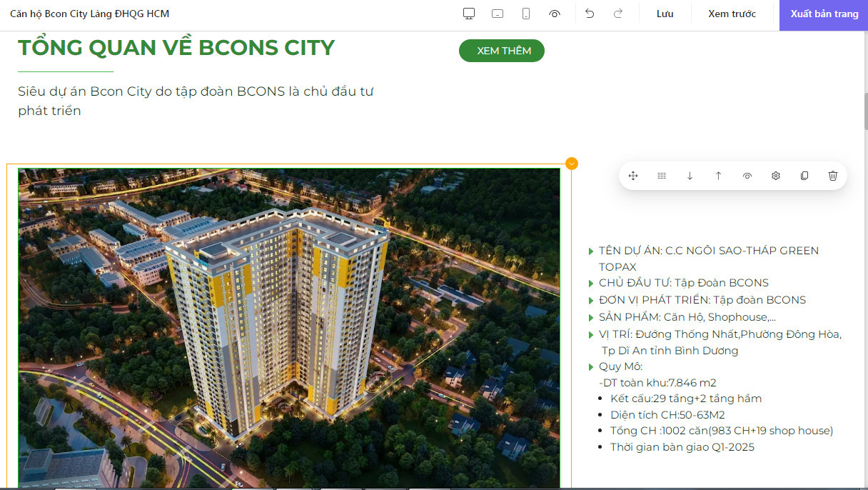Click the move handle in section toolbar
Image resolution: width=868 pixels, height=490 pixels.
pos(633,176)
